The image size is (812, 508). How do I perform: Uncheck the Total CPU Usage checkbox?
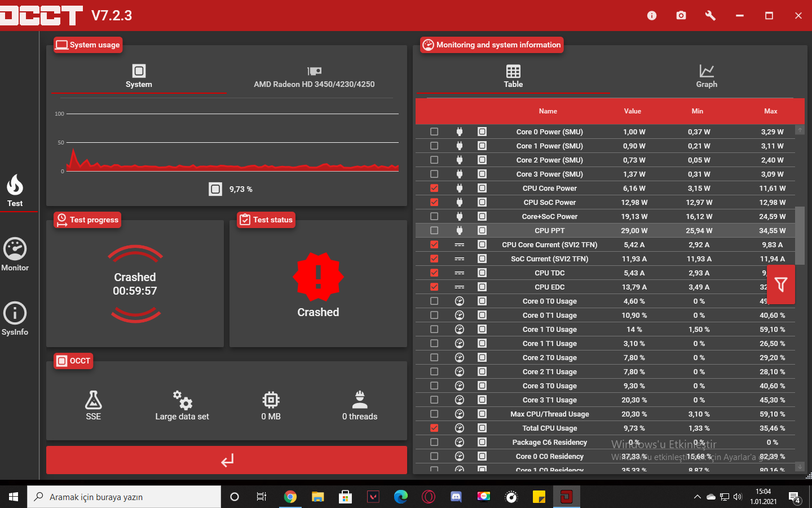434,428
